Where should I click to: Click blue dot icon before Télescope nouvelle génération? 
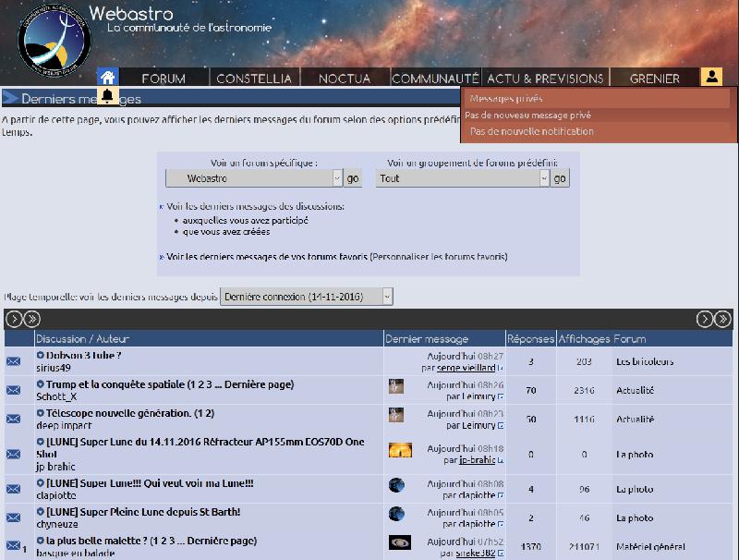40,413
